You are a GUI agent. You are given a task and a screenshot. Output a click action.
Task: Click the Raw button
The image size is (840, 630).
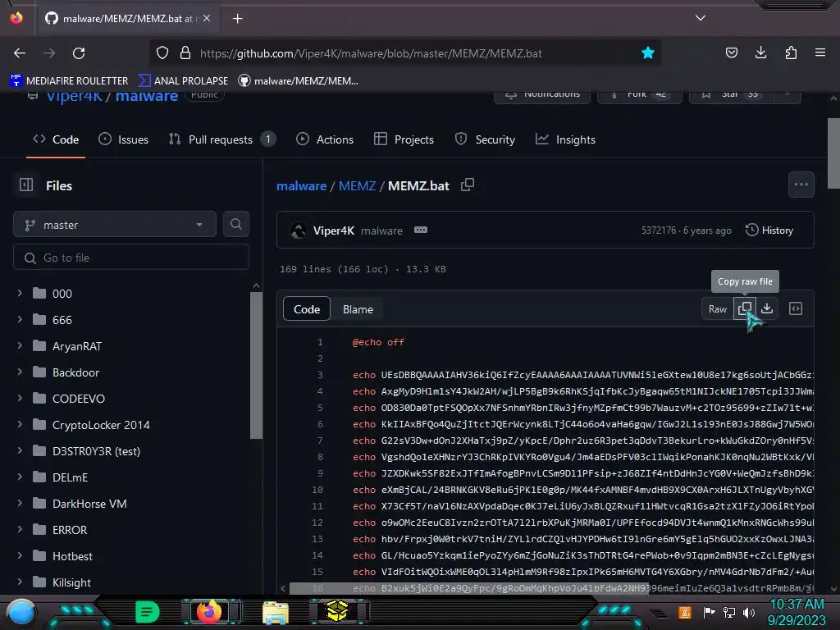(717, 309)
